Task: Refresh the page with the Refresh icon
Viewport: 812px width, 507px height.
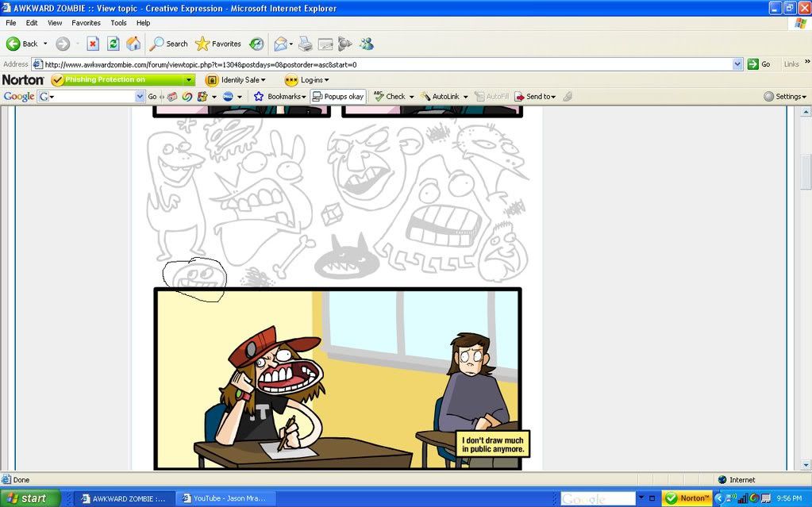Action: click(x=113, y=44)
